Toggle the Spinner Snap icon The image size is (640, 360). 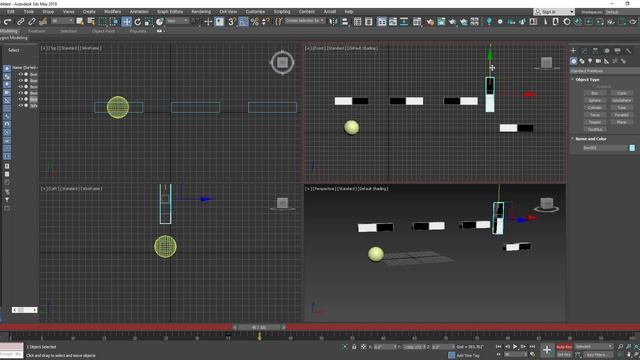(x=266, y=22)
